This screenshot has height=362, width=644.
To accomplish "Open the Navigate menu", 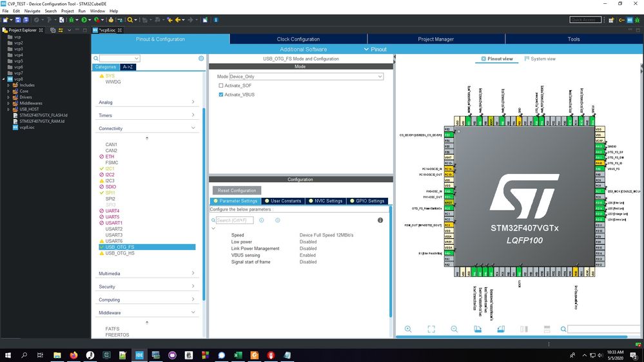I will (32, 11).
